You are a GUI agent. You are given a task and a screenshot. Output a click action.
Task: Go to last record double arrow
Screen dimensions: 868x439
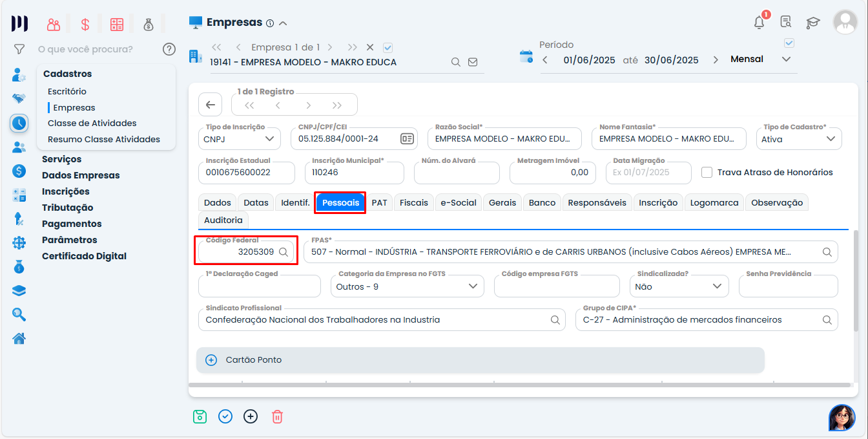[337, 105]
